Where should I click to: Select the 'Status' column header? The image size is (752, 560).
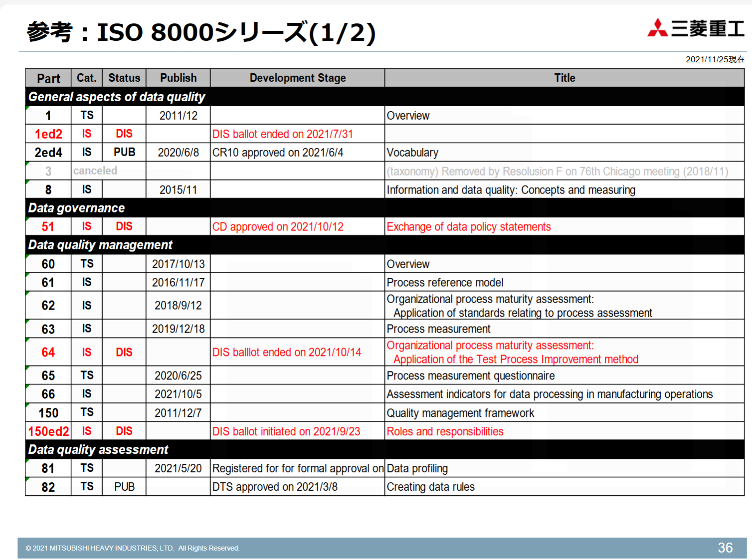click(x=124, y=78)
